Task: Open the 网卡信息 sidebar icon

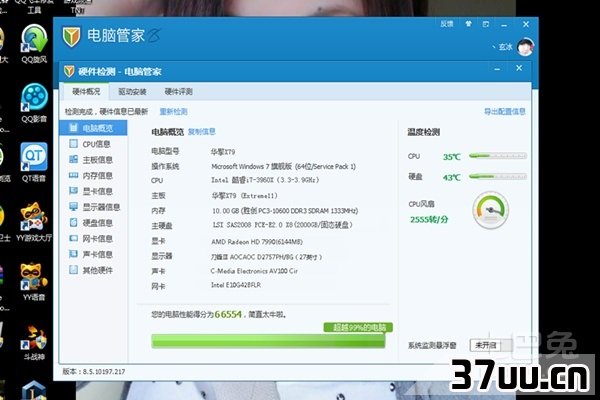Action: coord(73,238)
